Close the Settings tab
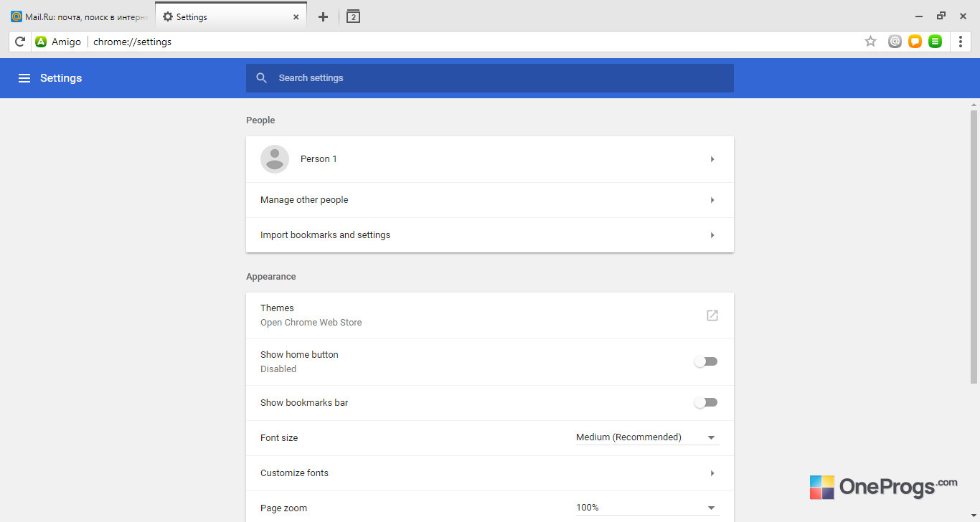980x522 pixels. pos(296,16)
